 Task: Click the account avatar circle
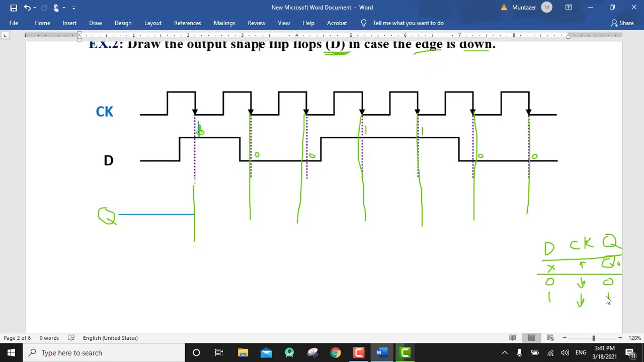point(546,8)
